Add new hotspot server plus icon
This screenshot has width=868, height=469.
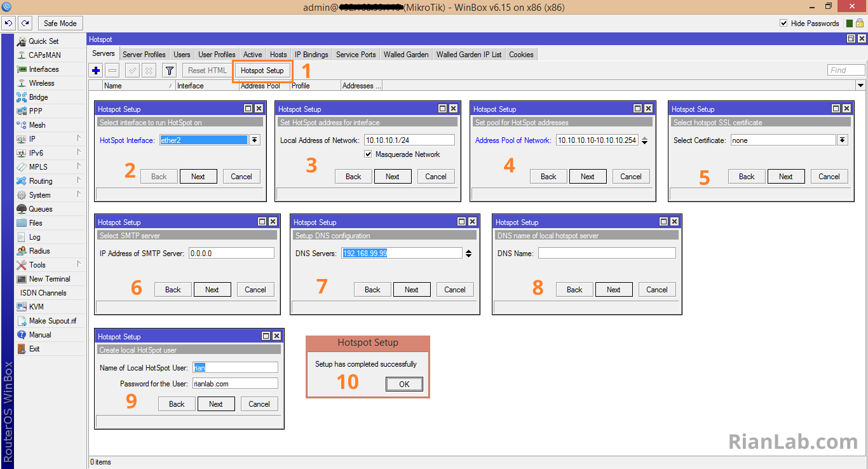(96, 71)
